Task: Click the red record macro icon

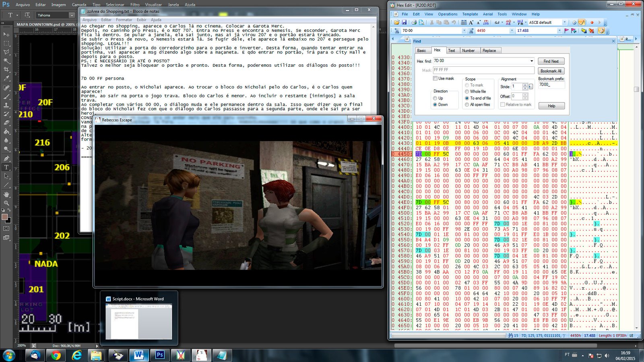Action: 592,23
